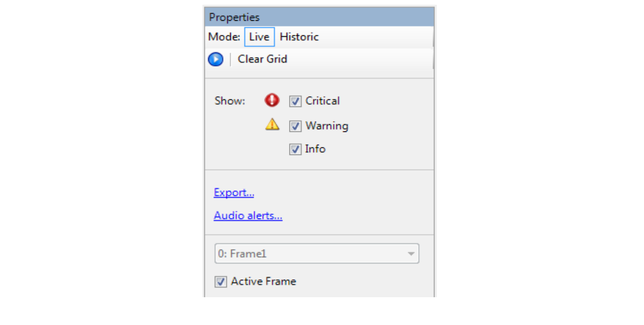Click the frame selector dropdown arrow

[x=411, y=254]
